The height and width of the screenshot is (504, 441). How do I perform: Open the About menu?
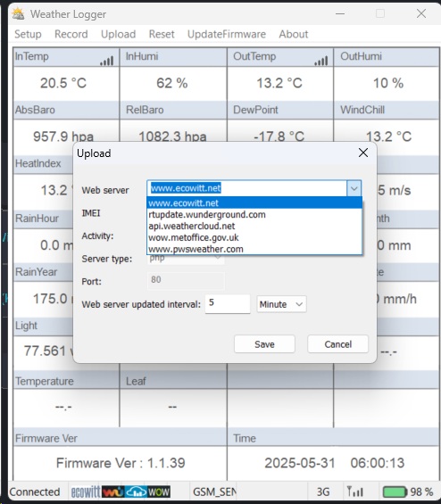tap(294, 34)
